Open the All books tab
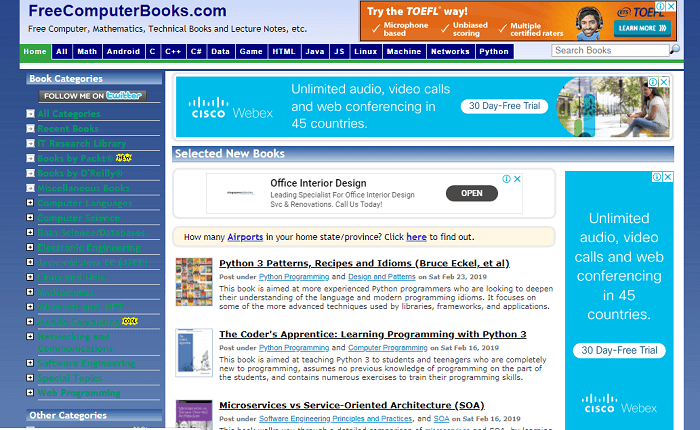The image size is (700, 430). tap(62, 51)
